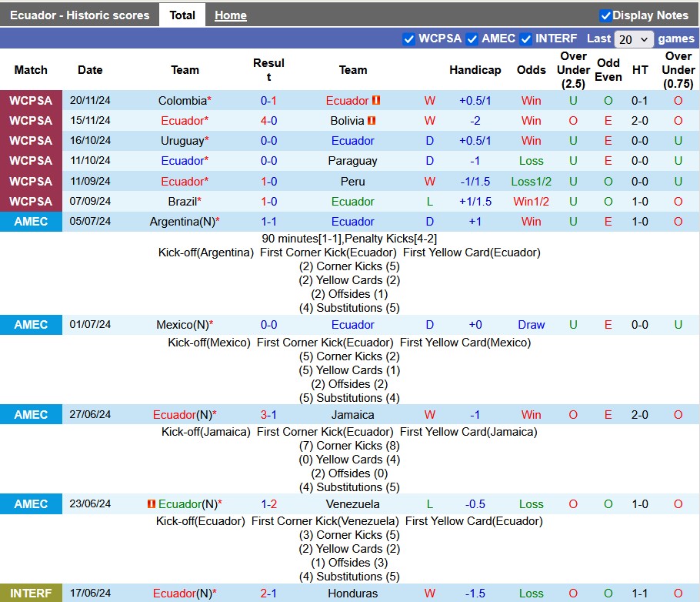Click the INTERF badge for Honduras match

click(31, 594)
